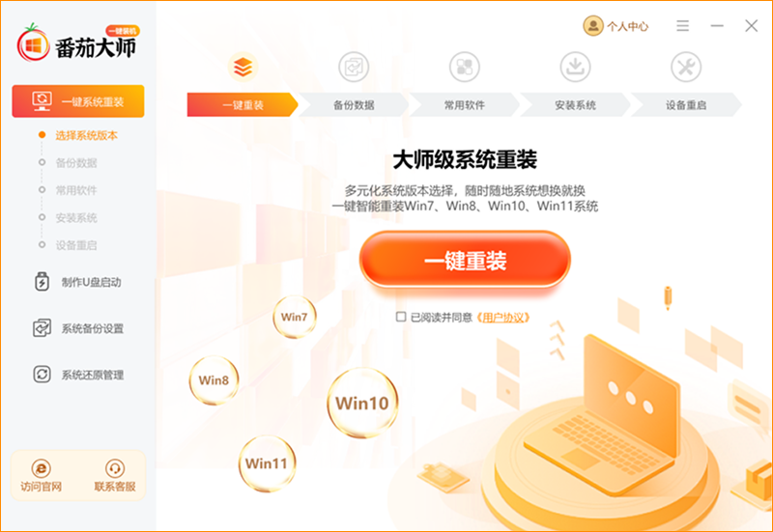Click the stacked layers icon above 一键重装

pyautogui.click(x=243, y=67)
